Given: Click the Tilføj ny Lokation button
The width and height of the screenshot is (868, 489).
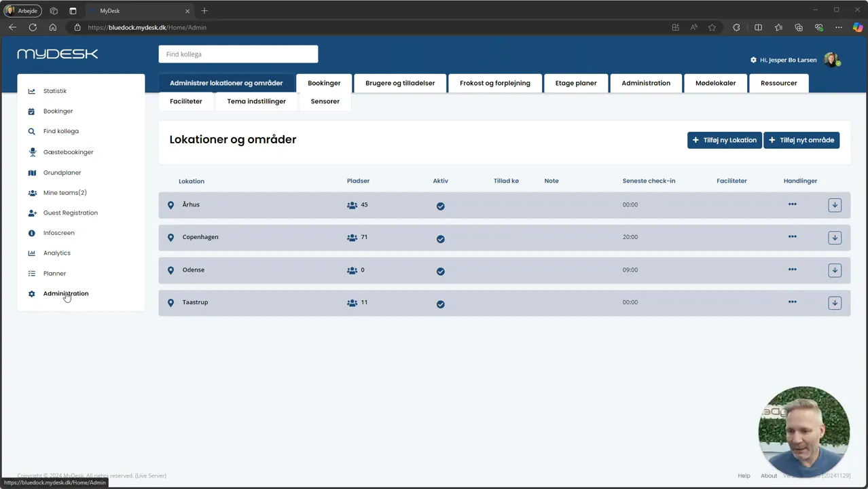Looking at the screenshot, I should [x=724, y=140].
